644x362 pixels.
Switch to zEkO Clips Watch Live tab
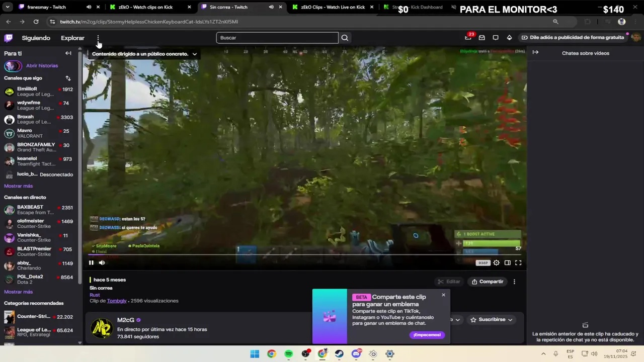pos(333,7)
